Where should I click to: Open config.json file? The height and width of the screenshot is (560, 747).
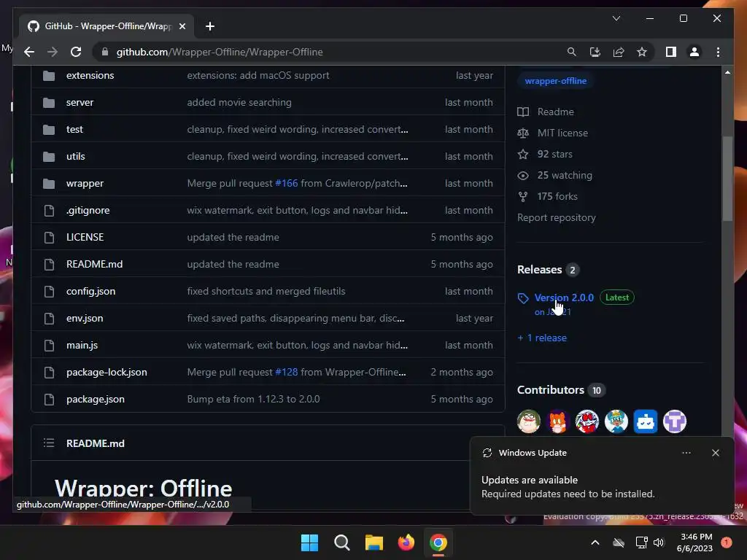pyautogui.click(x=90, y=291)
